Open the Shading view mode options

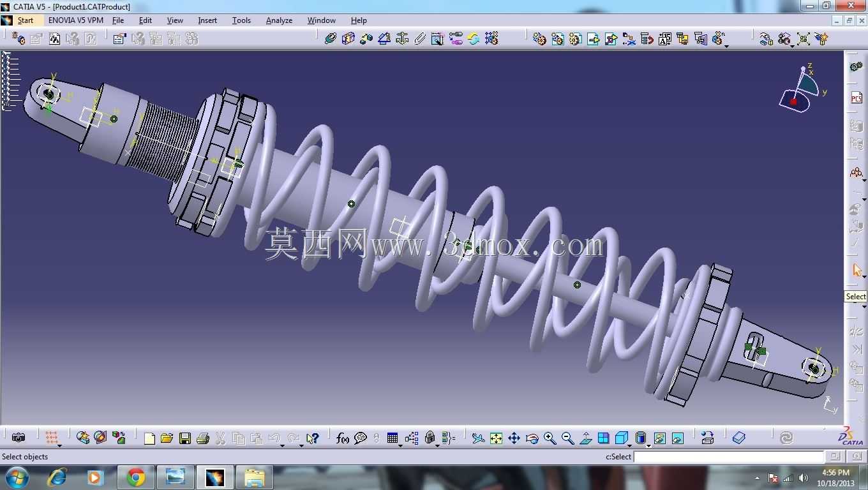click(641, 438)
